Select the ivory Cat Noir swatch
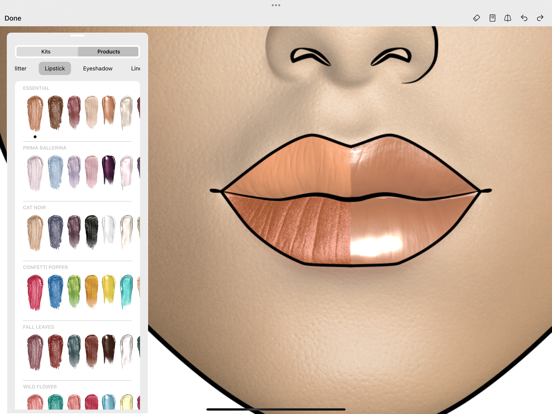Viewport: 552px width, 414px height. pos(126,232)
